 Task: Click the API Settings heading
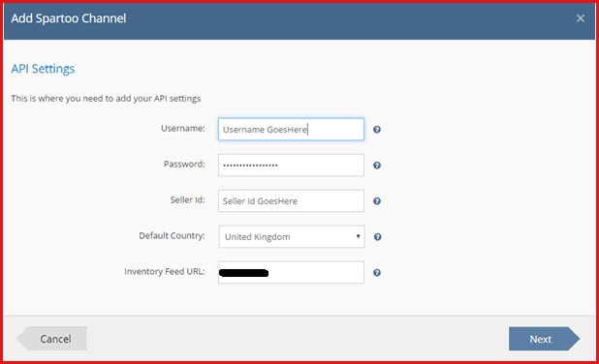(x=43, y=69)
